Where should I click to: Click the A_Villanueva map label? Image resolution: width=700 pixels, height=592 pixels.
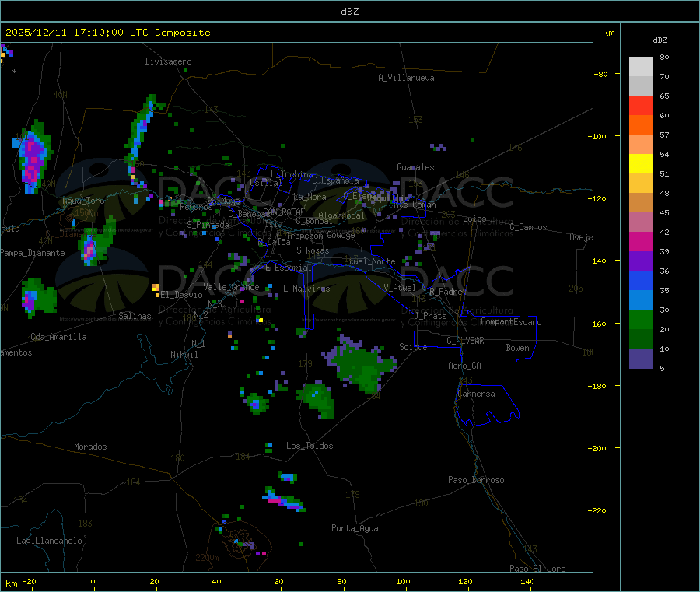point(406,78)
